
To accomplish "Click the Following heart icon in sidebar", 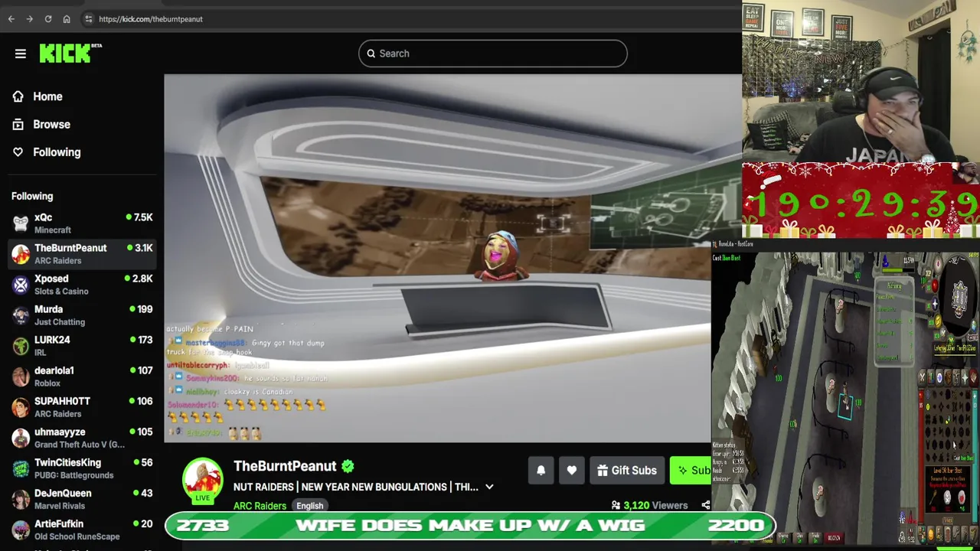I will [18, 152].
